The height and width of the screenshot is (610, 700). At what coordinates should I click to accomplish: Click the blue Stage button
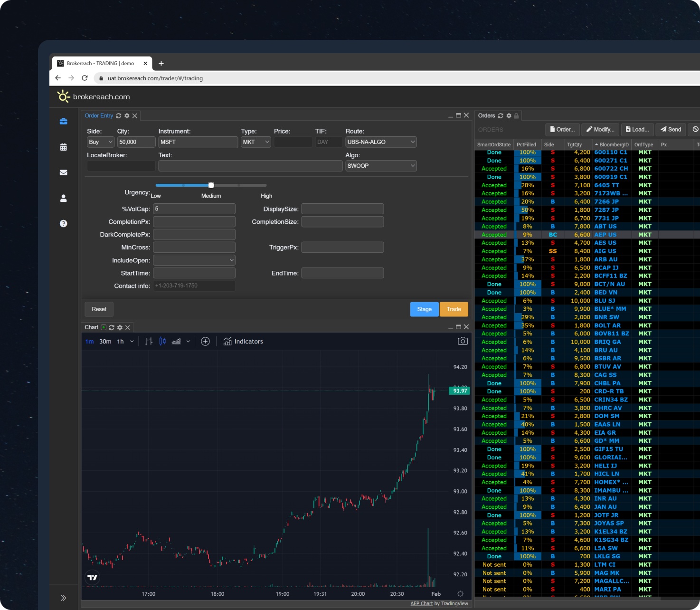(425, 309)
